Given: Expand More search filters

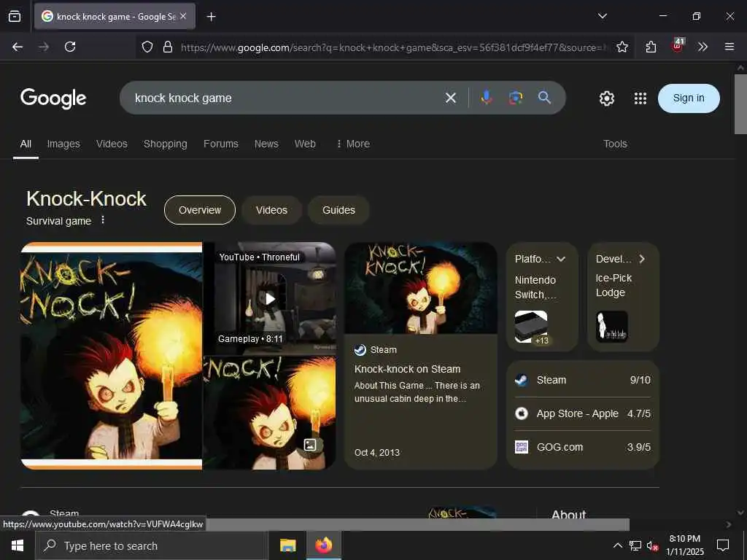Looking at the screenshot, I should [x=352, y=144].
